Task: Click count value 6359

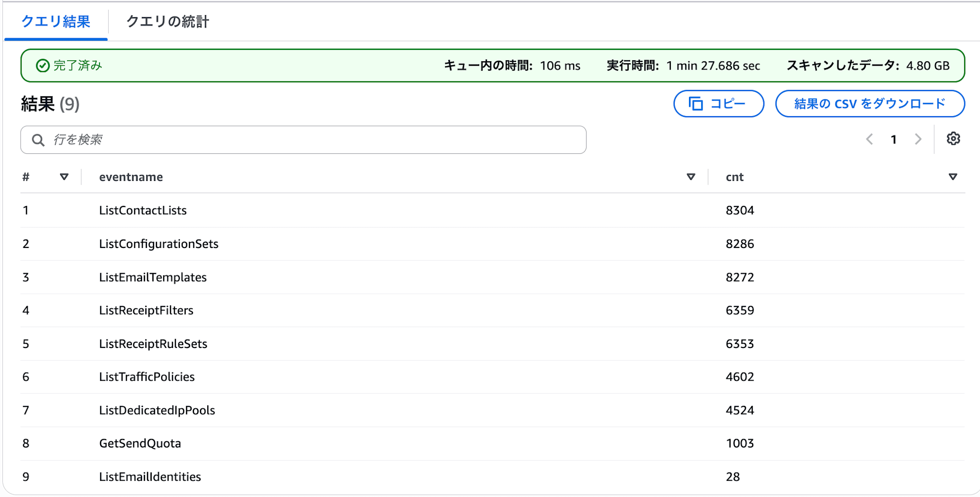Action: [740, 310]
